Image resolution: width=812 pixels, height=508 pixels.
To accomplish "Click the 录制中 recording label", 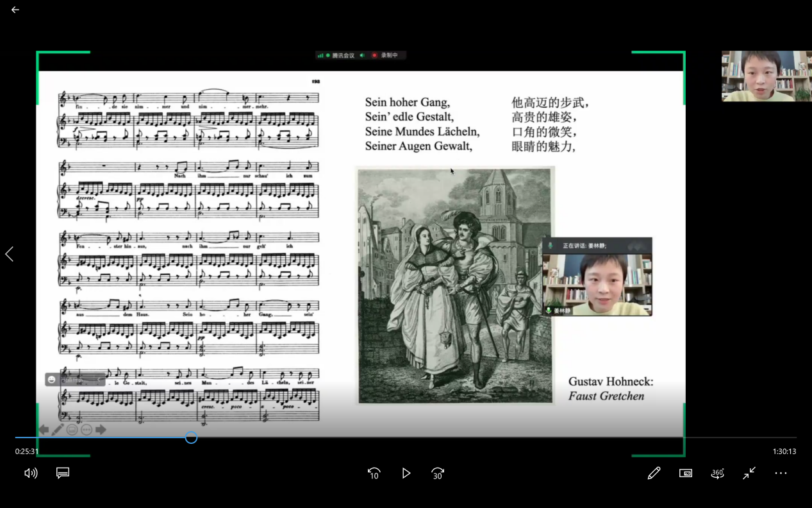I will [x=390, y=56].
